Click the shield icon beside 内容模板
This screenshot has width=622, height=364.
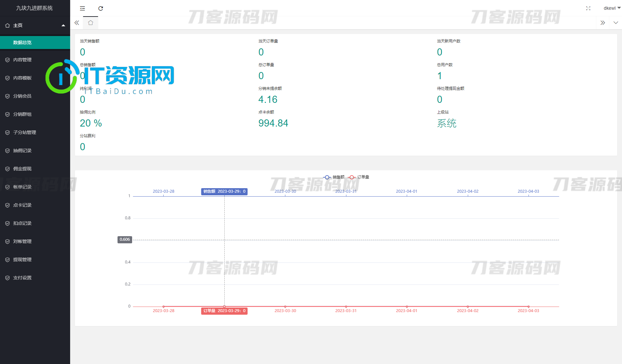7,78
